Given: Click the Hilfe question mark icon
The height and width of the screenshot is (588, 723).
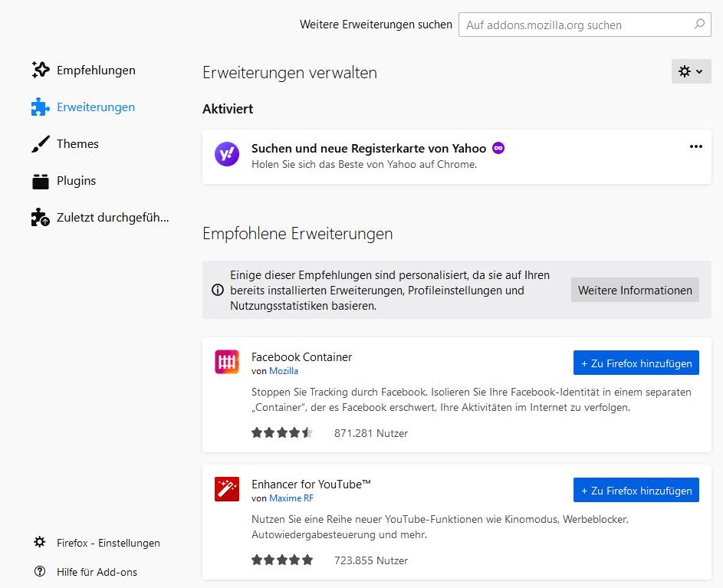Looking at the screenshot, I should click(x=40, y=571).
